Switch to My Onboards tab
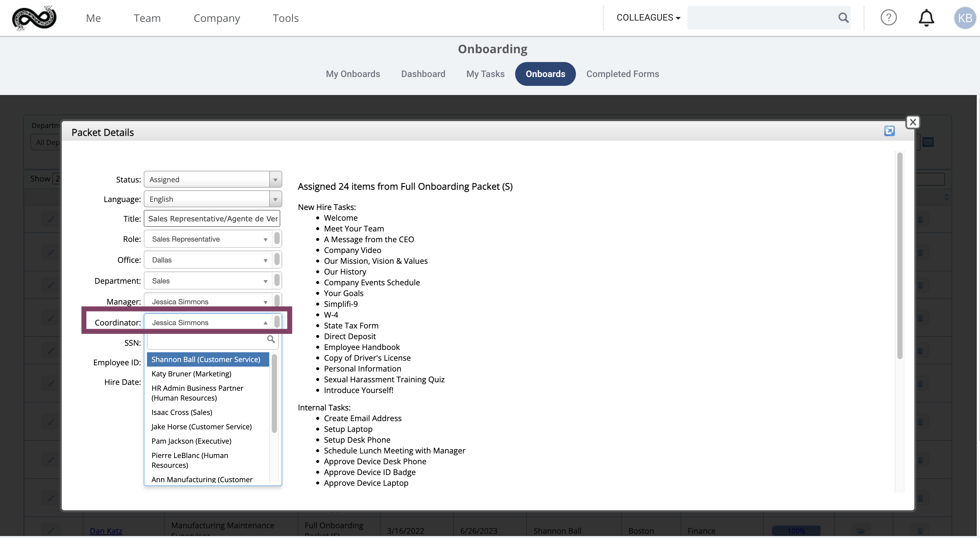980x538 pixels. (x=353, y=74)
